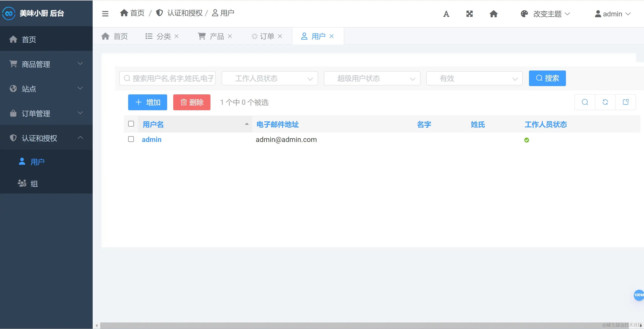
Task: Toggle search bar with magnifier icon
Action: click(585, 102)
